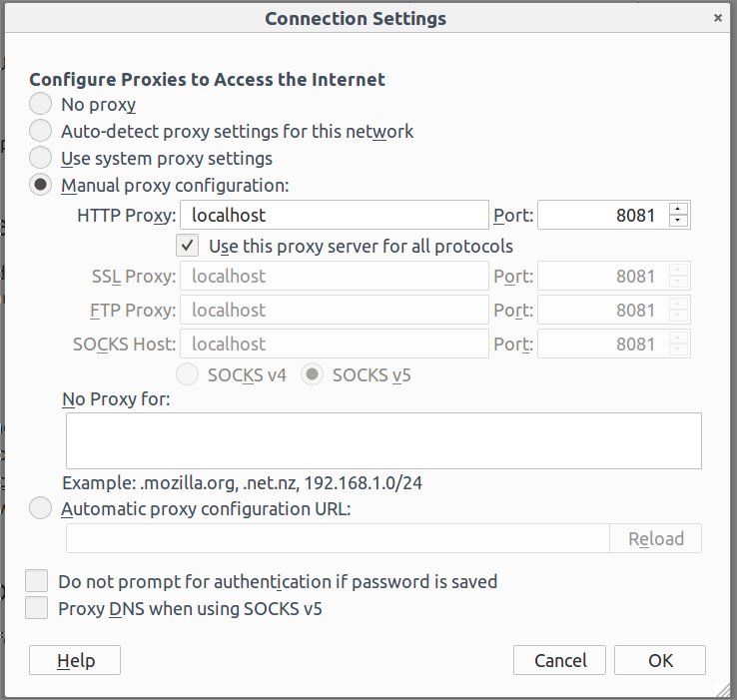
Task: Enable Proxy DNS when using SOCKS v5
Action: pyautogui.click(x=37, y=608)
